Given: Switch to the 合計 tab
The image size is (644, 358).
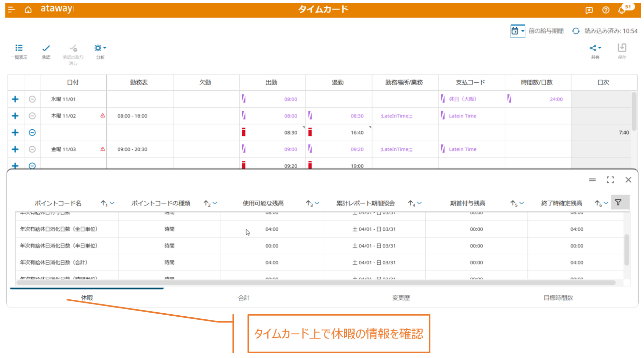Looking at the screenshot, I should pos(244,298).
